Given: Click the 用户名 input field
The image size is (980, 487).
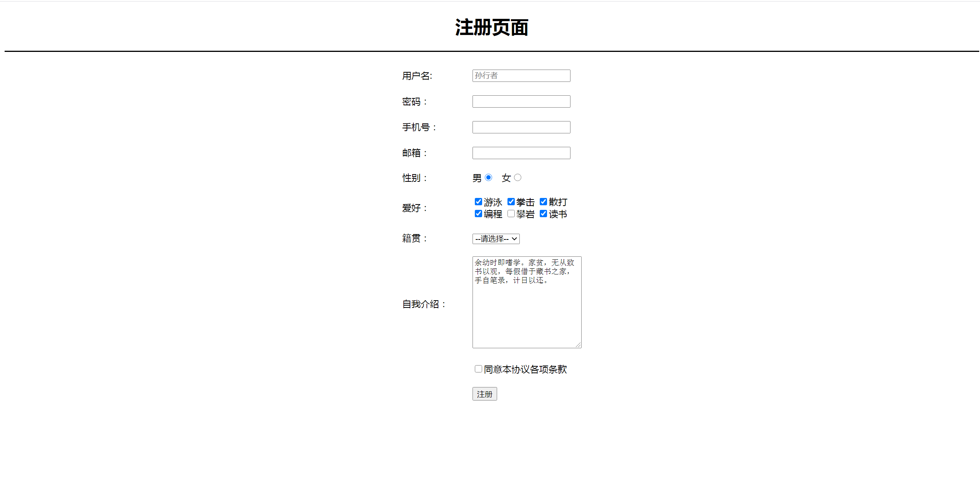Looking at the screenshot, I should pos(521,76).
